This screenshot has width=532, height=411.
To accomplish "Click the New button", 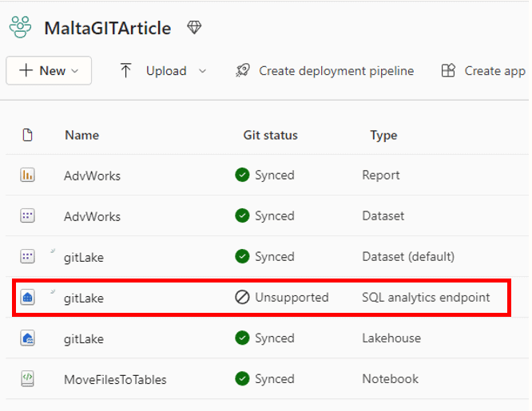I will [49, 70].
